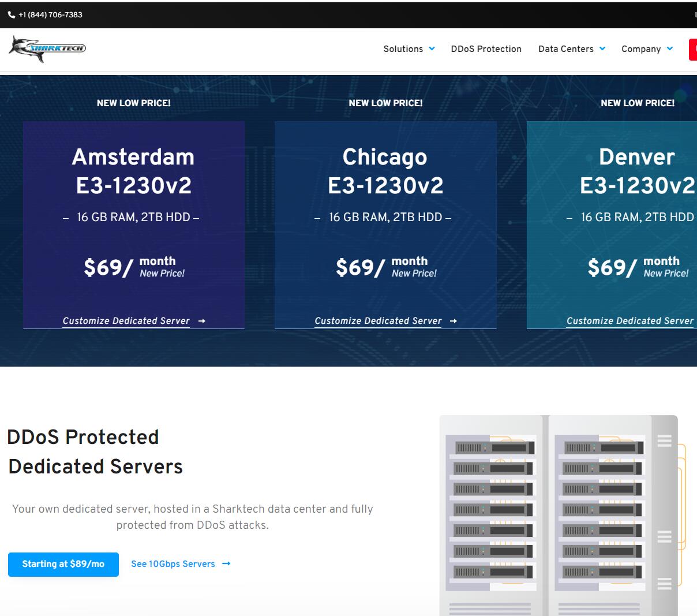This screenshot has height=616, width=697.
Task: Expand the Company dropdown chevron
Action: tap(670, 49)
